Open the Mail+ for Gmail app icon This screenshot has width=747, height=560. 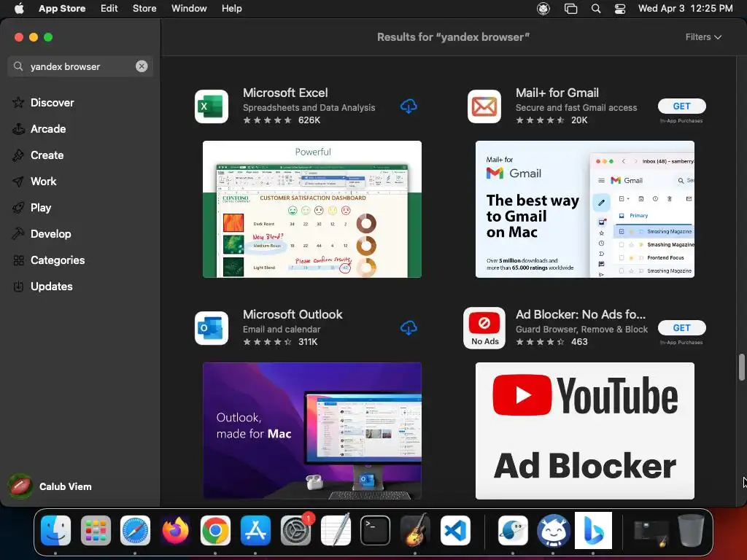click(484, 106)
